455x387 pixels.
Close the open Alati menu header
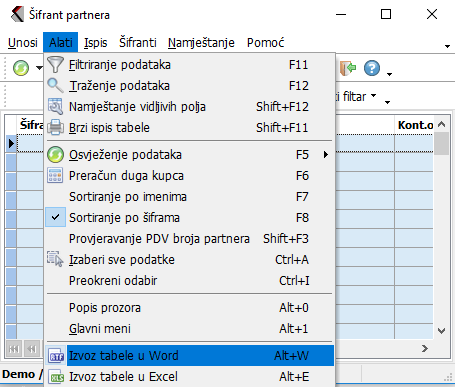61,43
